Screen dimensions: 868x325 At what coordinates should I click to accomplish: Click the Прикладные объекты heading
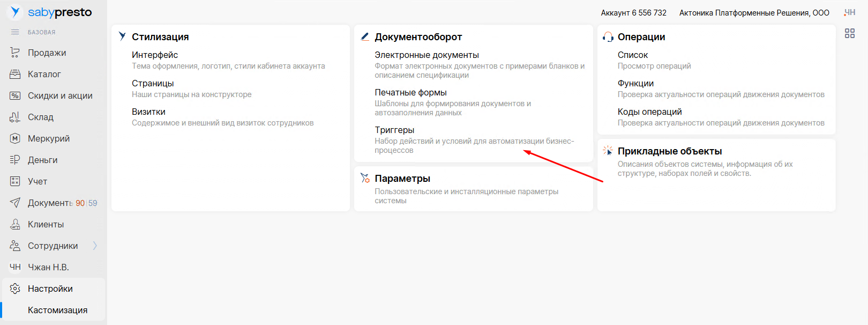pos(669,151)
